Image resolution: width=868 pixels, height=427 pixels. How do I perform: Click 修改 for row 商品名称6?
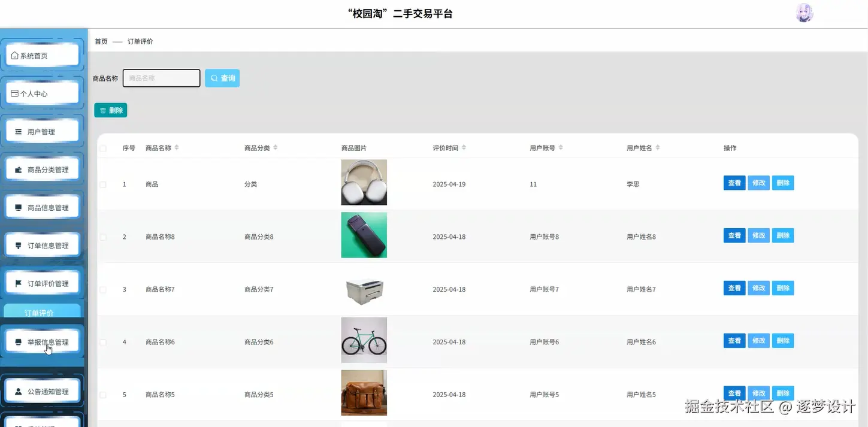point(759,341)
